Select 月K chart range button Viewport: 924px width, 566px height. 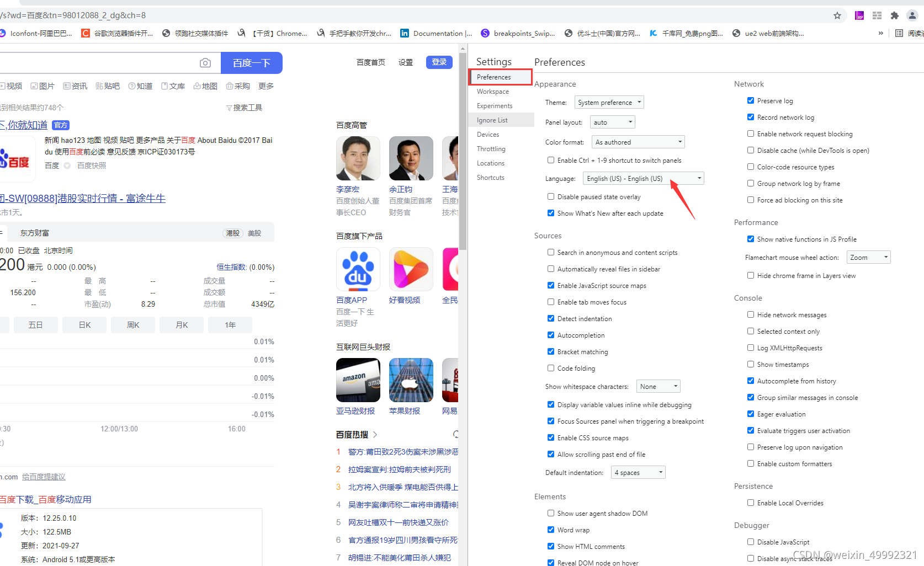(x=182, y=325)
